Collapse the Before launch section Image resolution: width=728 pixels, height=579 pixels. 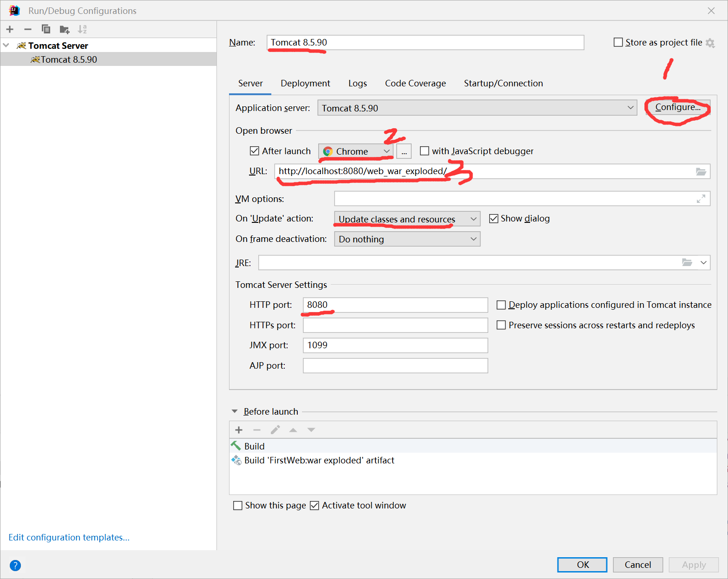click(235, 411)
